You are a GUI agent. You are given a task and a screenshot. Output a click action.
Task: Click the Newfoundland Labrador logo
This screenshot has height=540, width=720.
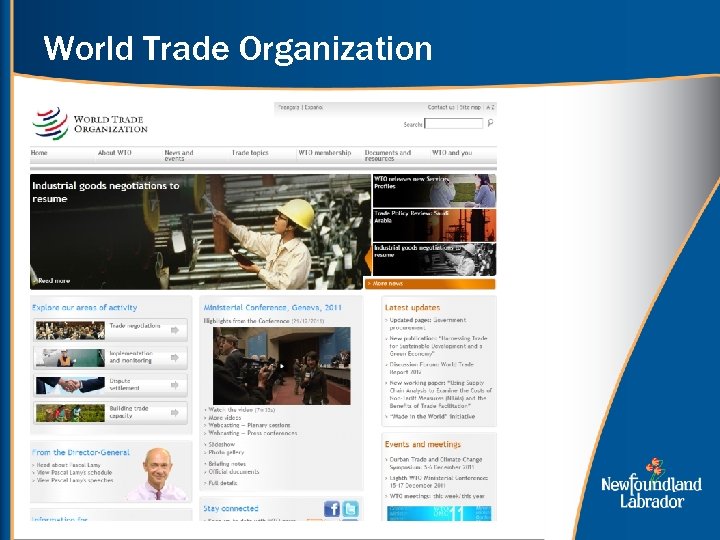tap(651, 484)
